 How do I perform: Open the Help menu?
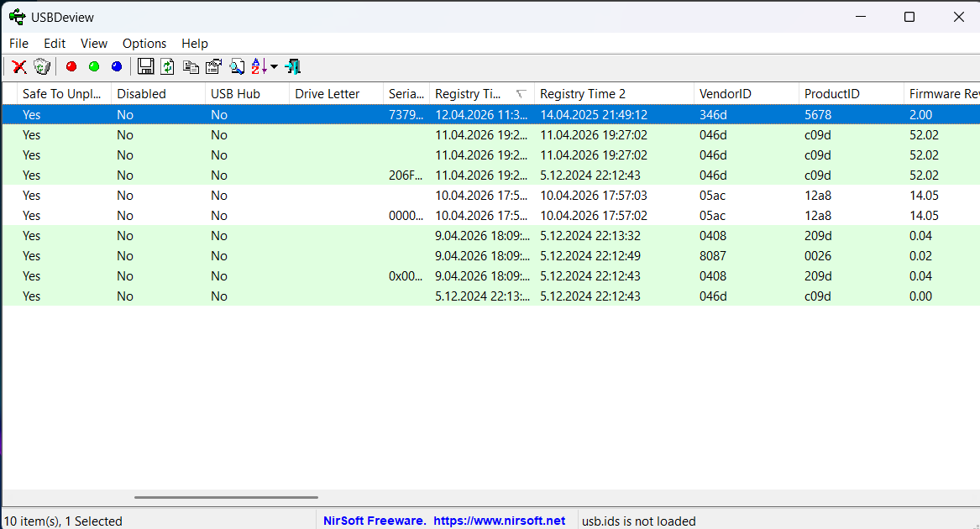[194, 43]
